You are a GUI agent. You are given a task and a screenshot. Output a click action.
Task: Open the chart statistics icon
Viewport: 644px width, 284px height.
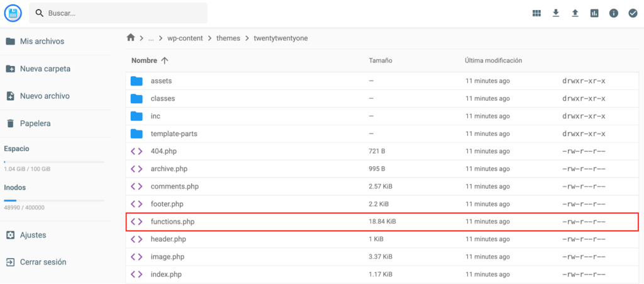(x=594, y=13)
